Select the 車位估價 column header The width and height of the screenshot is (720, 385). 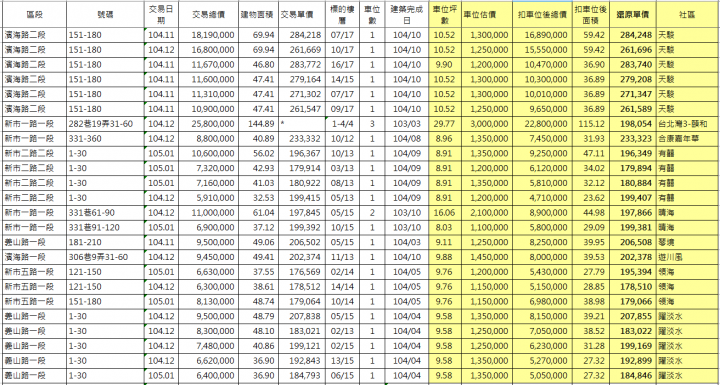[486, 15]
